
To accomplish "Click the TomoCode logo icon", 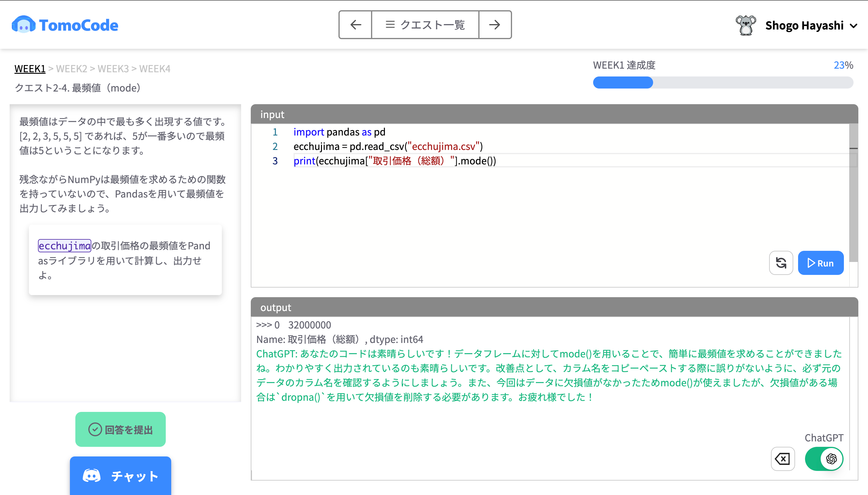I will click(x=23, y=24).
